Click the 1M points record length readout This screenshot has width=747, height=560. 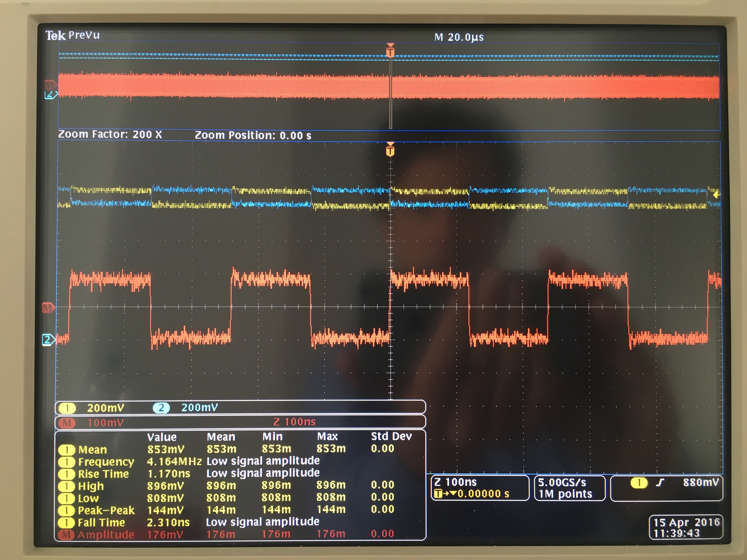pyautogui.click(x=566, y=494)
